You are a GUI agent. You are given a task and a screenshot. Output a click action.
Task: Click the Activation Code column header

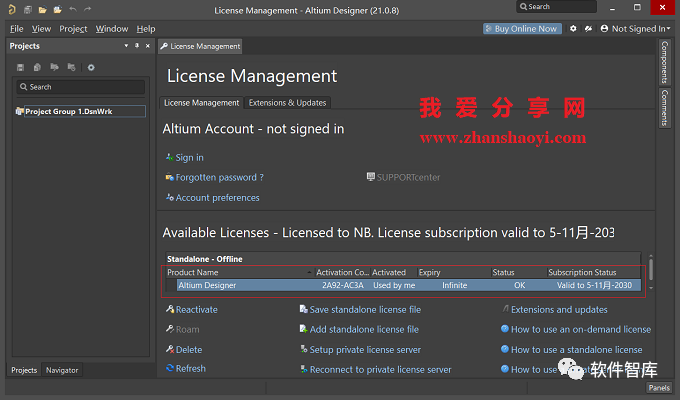click(342, 272)
